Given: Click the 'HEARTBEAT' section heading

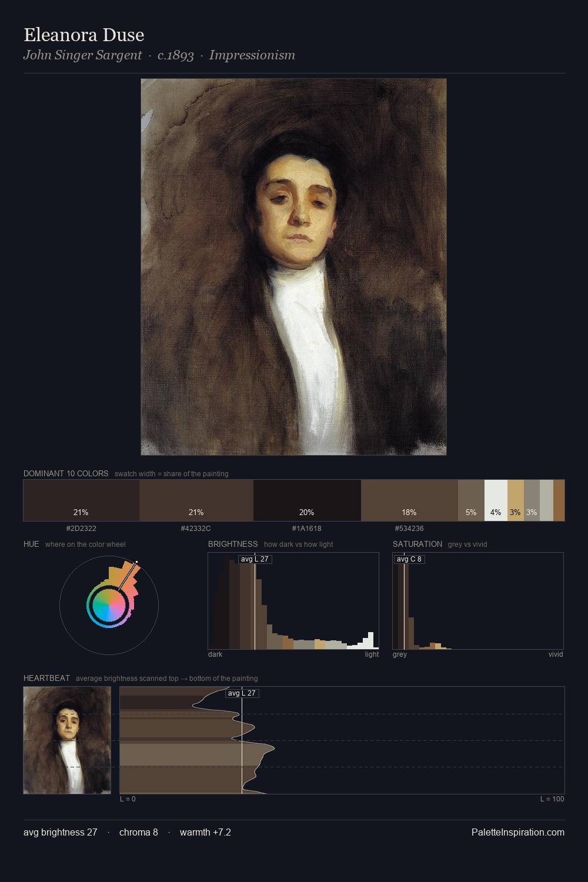Looking at the screenshot, I should pos(46,678).
